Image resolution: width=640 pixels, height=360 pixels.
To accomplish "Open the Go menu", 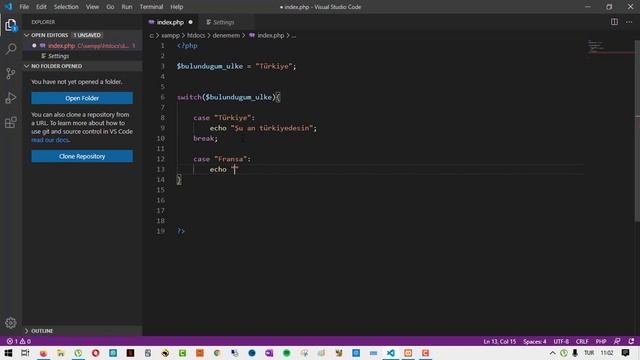I will click(110, 7).
